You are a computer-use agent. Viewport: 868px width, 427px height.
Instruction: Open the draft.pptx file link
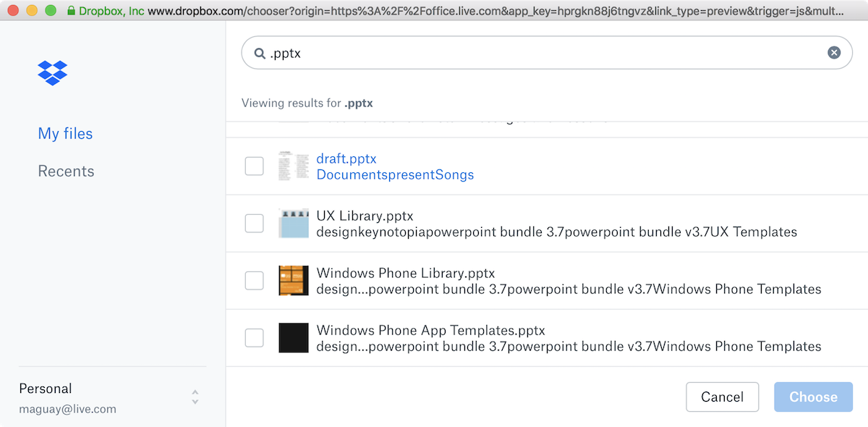(346, 158)
